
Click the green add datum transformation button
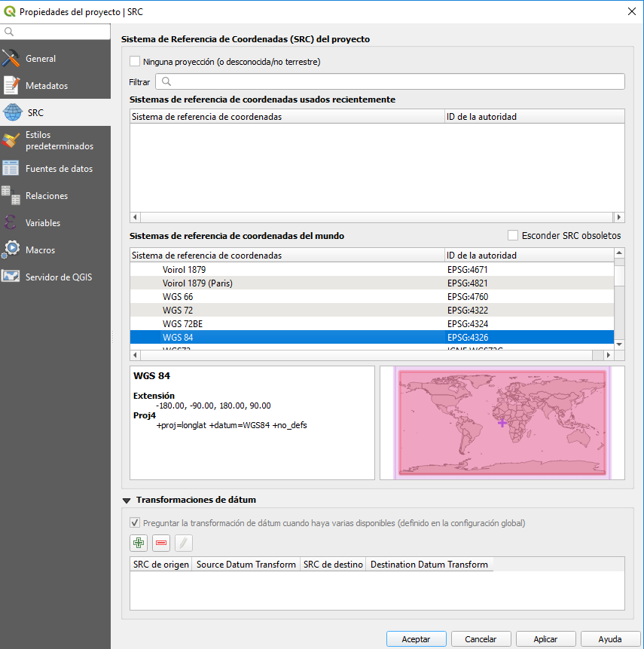coord(139,543)
